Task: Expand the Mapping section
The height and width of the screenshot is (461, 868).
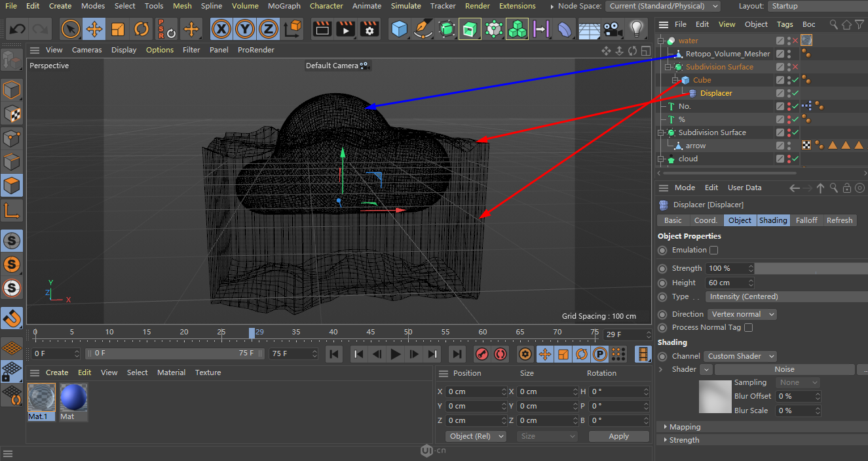Action: 685,427
